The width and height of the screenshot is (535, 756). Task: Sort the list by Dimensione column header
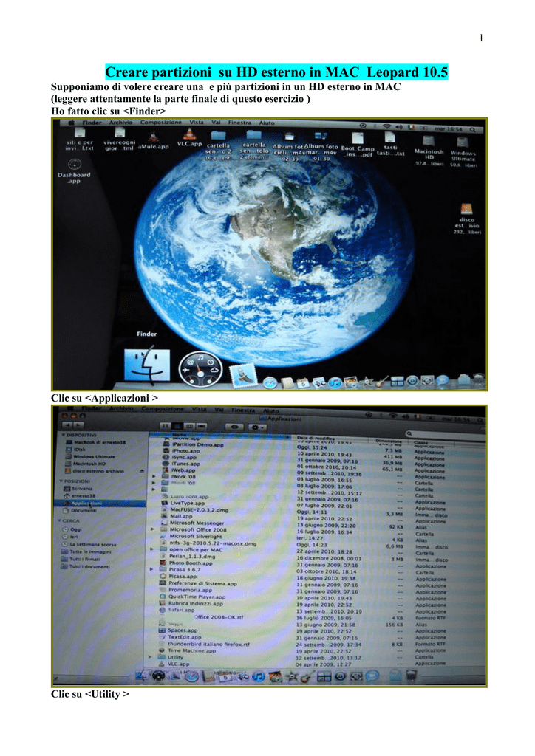[389, 441]
